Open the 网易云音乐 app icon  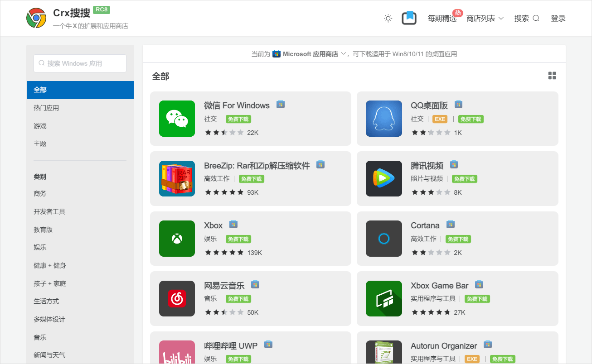(x=177, y=298)
